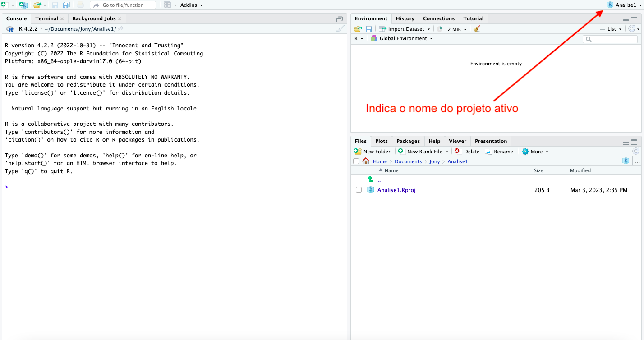The image size is (644, 340).
Task: Click the clear environment objects broom icon
Action: coord(477,29)
